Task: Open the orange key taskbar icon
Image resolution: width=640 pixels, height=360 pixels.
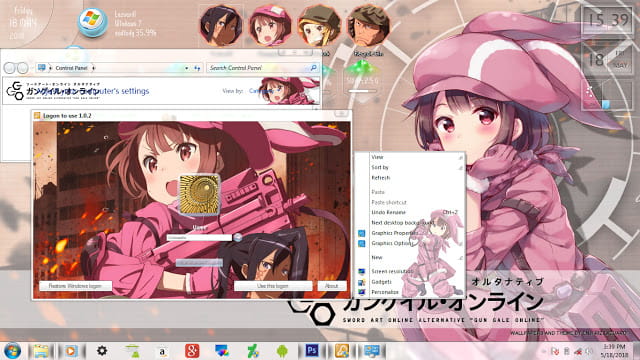Action: pyautogui.click(x=342, y=351)
